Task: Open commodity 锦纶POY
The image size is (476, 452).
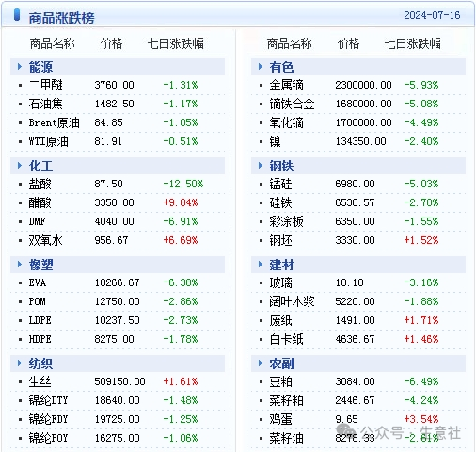Action: (48, 438)
